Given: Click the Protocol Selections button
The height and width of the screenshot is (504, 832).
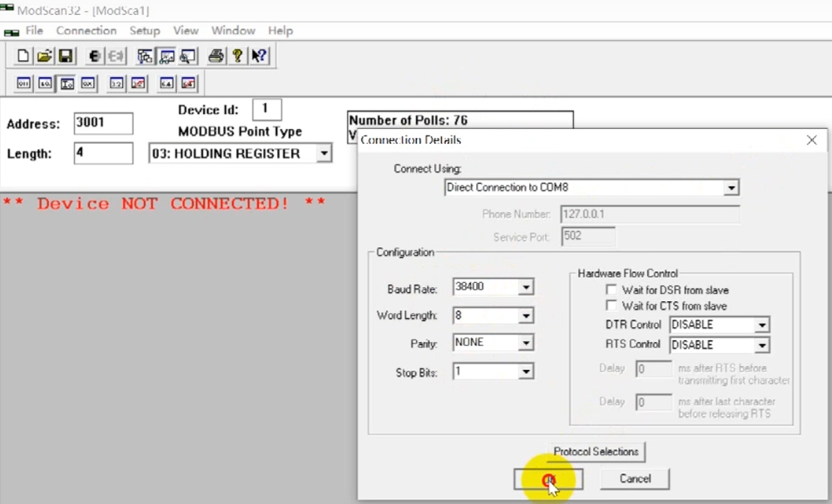Looking at the screenshot, I should (596, 452).
